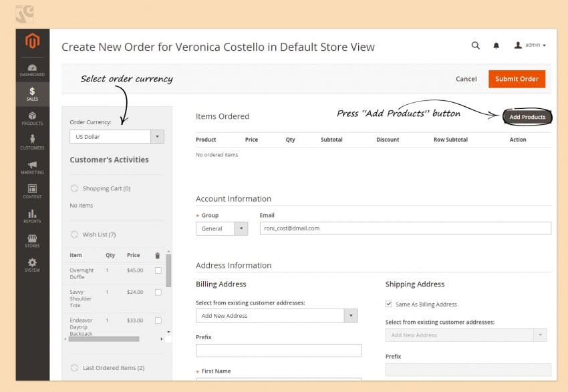This screenshot has width=568, height=392.
Task: Refresh the Shopping Cart (0) section icon
Action: (74, 188)
